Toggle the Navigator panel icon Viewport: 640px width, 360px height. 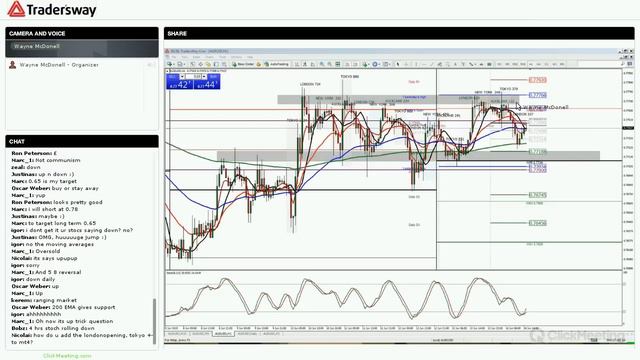(x=208, y=64)
